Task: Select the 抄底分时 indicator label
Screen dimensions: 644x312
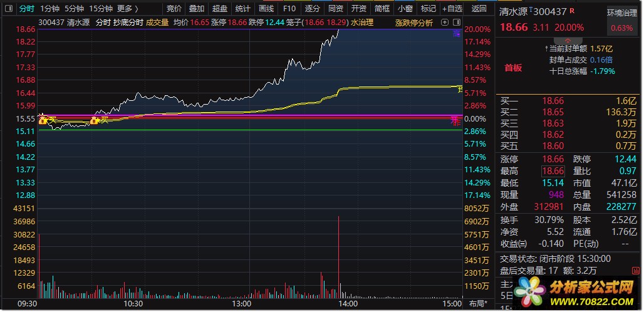Action: 128,23
